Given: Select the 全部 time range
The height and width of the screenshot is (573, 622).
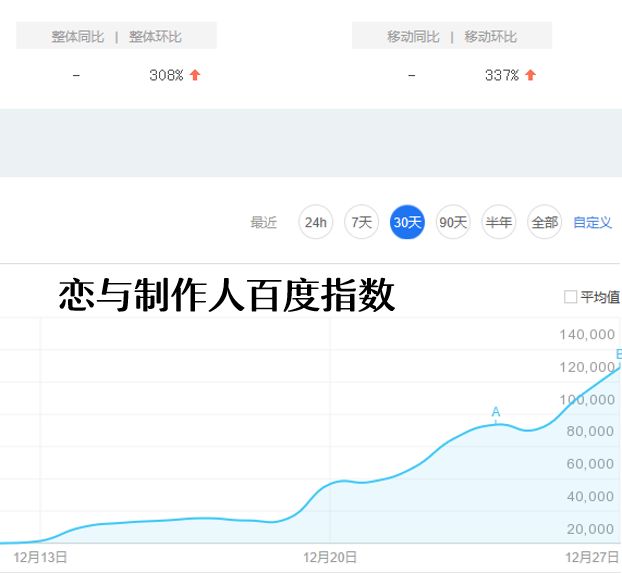Looking at the screenshot, I should [x=544, y=222].
